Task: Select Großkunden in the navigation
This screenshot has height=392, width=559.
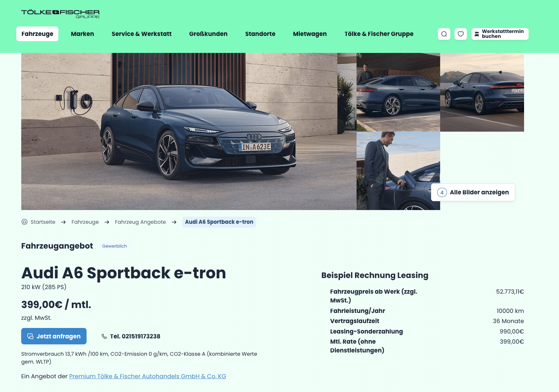Action: [208, 34]
